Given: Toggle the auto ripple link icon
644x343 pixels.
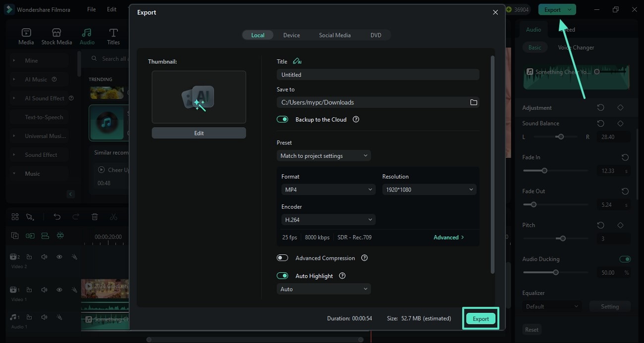Looking at the screenshot, I should click(30, 236).
